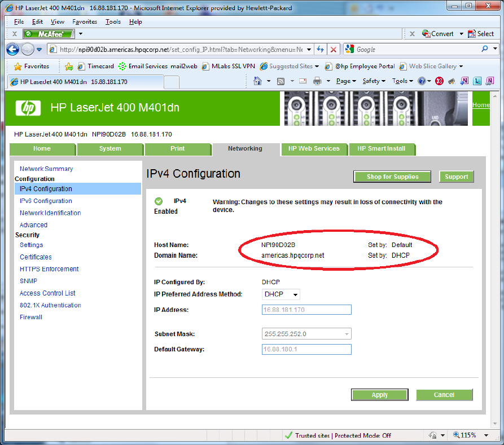Viewport: 504px width, 445px height.
Task: Open the Favorites menu in menu bar
Action: (85, 21)
